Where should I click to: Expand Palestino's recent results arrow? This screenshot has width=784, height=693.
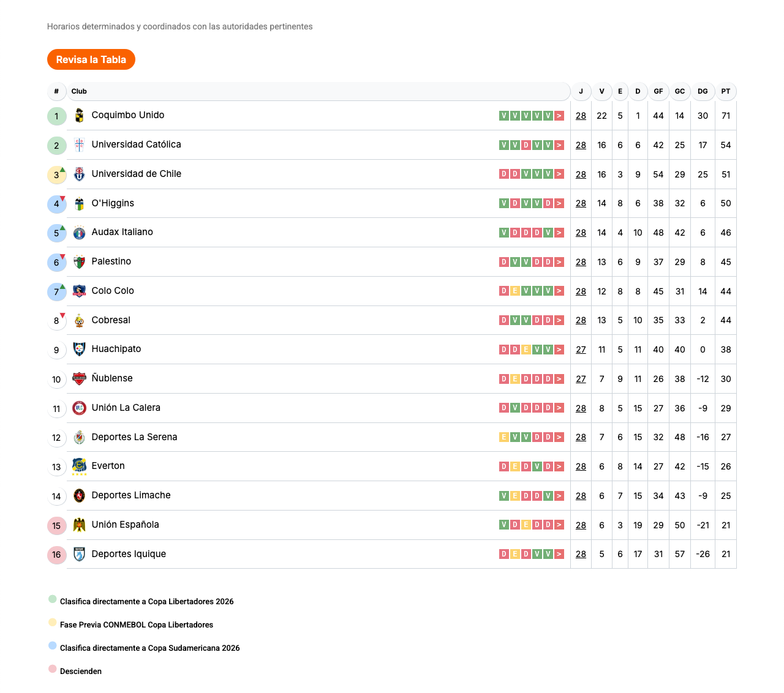[x=559, y=262]
